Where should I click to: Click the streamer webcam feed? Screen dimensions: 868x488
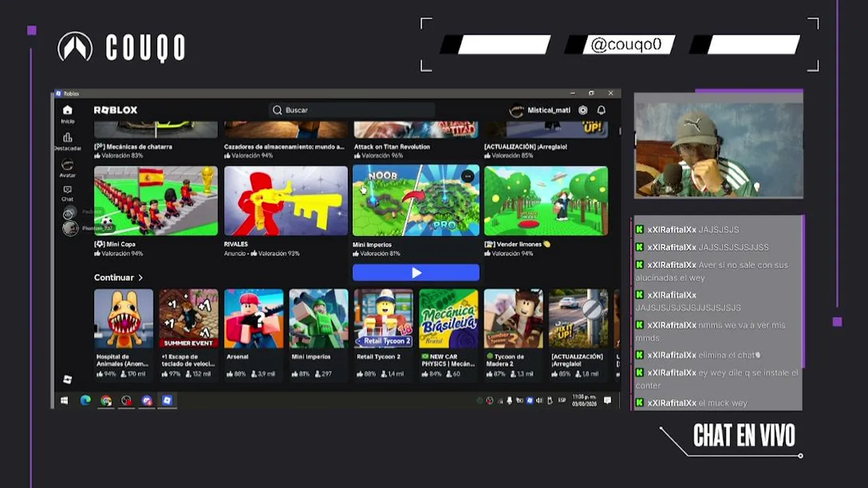click(719, 146)
